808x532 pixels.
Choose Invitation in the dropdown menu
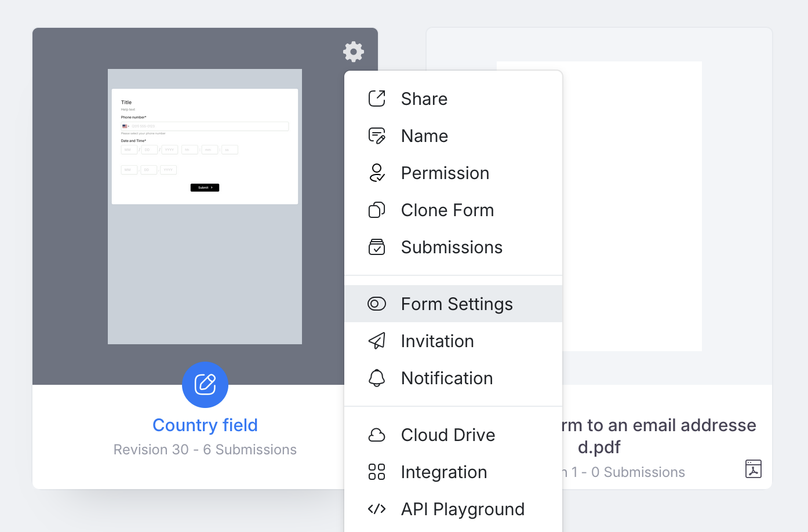[x=437, y=341]
